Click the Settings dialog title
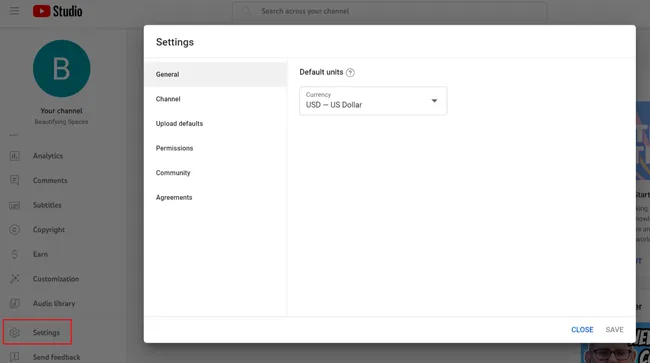Image resolution: width=650 pixels, height=363 pixels. tap(175, 42)
